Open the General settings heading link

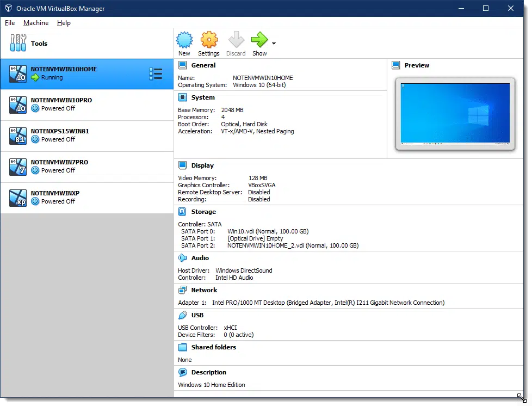pos(203,65)
